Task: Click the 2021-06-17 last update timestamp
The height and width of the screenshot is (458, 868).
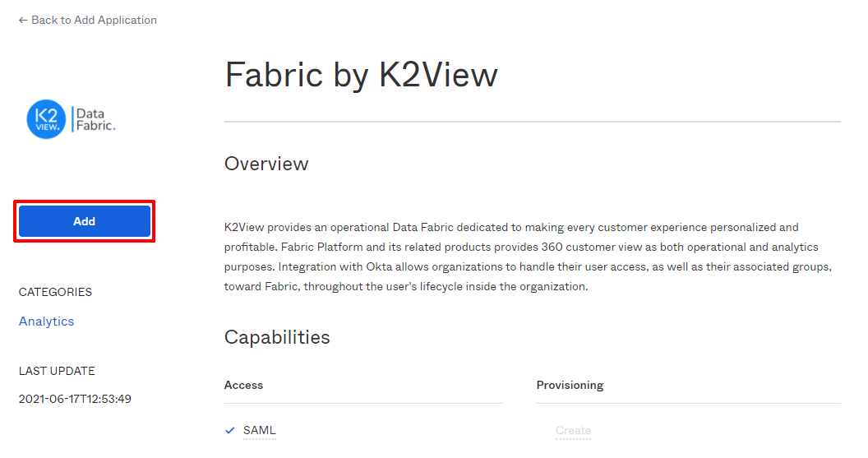Action: coord(75,399)
